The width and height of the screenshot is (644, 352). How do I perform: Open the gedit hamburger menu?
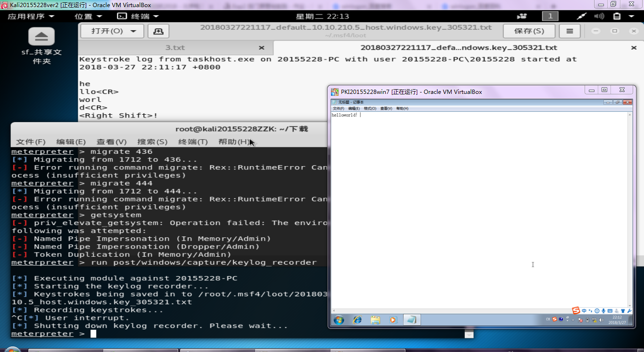[570, 31]
